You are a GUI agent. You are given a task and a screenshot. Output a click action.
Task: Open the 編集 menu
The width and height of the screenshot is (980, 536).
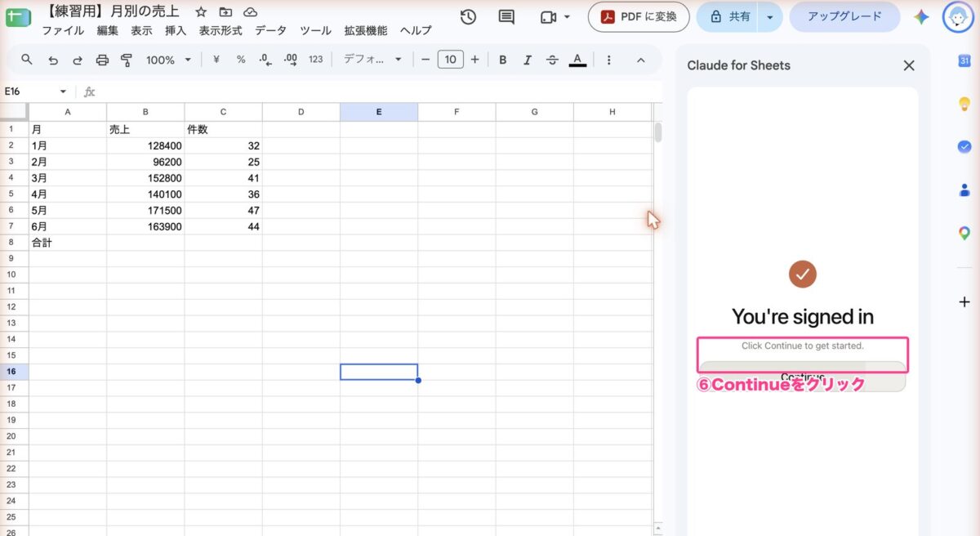coord(108,30)
